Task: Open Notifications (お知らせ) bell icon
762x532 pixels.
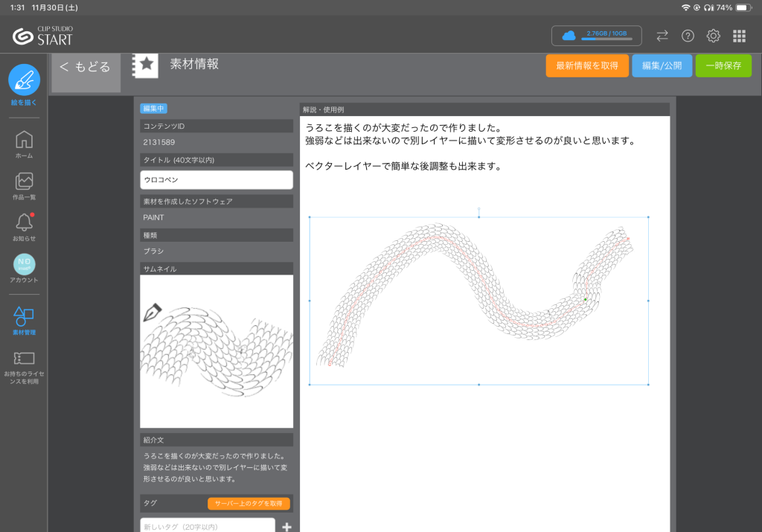Action: (x=24, y=222)
